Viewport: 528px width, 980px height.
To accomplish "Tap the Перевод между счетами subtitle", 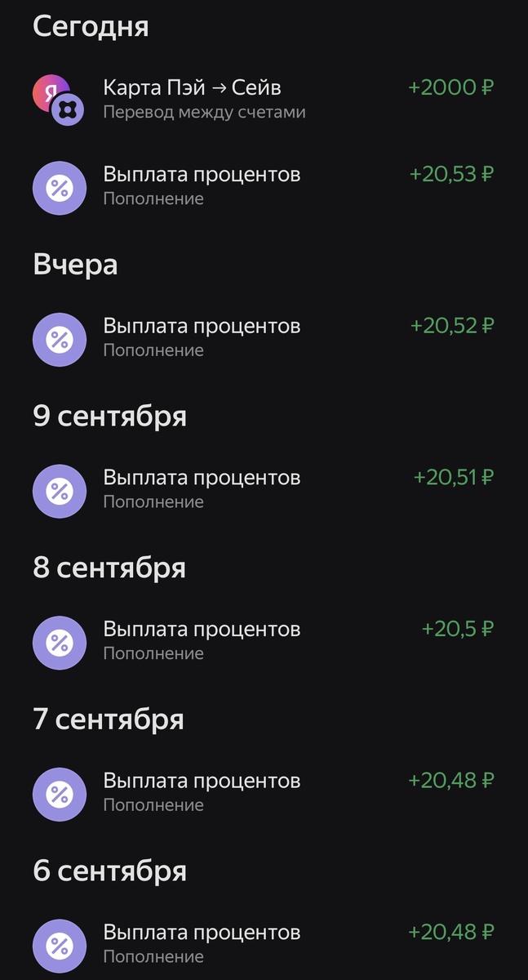I will pyautogui.click(x=204, y=112).
